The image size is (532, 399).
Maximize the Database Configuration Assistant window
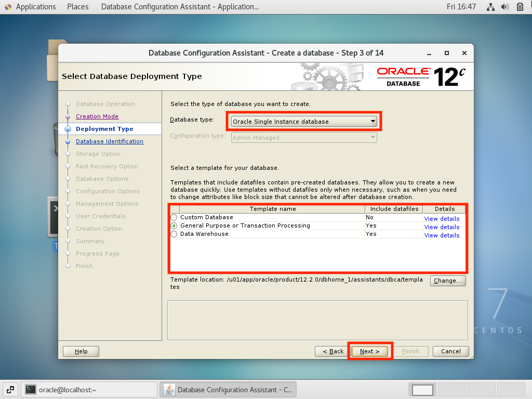[x=447, y=54]
